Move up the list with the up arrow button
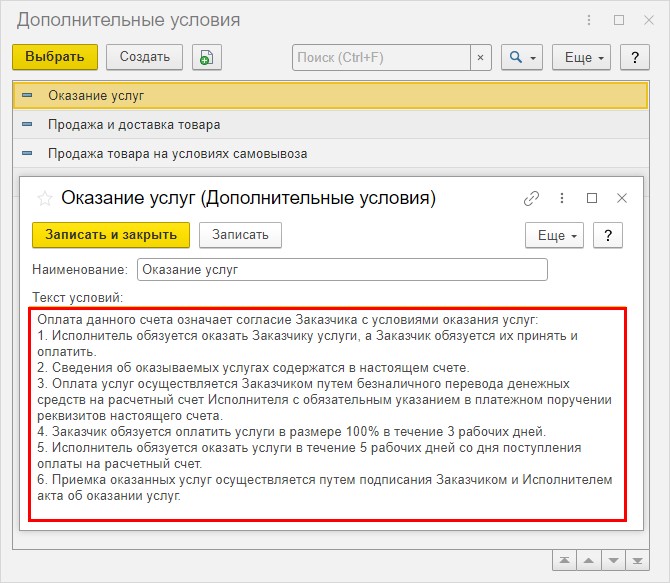670x583 pixels. coord(589,560)
